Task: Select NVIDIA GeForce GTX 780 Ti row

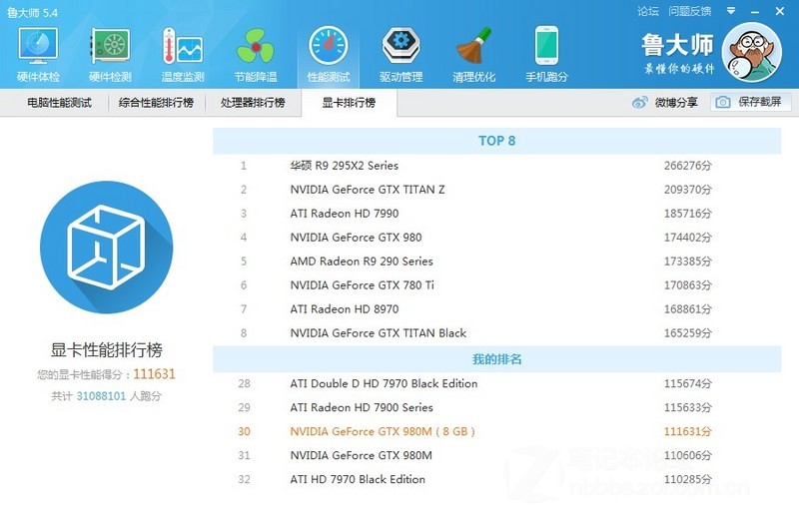Action: (496, 285)
